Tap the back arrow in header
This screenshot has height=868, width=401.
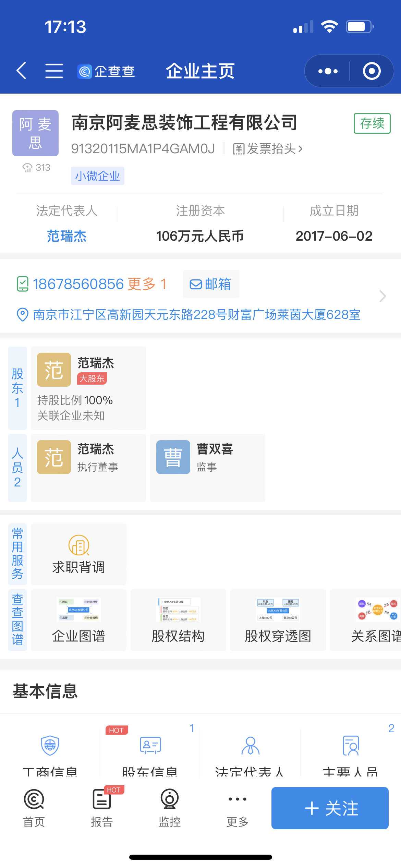point(21,71)
